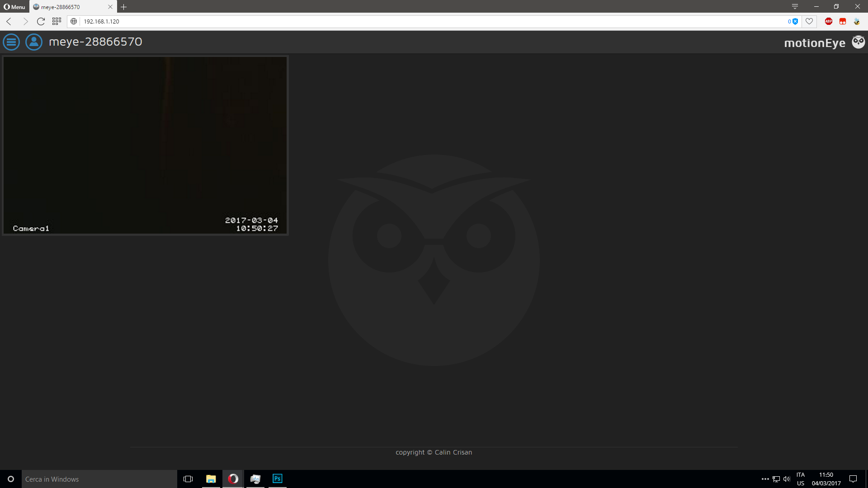The width and height of the screenshot is (868, 488).
Task: Go back to previous page
Action: [9, 21]
